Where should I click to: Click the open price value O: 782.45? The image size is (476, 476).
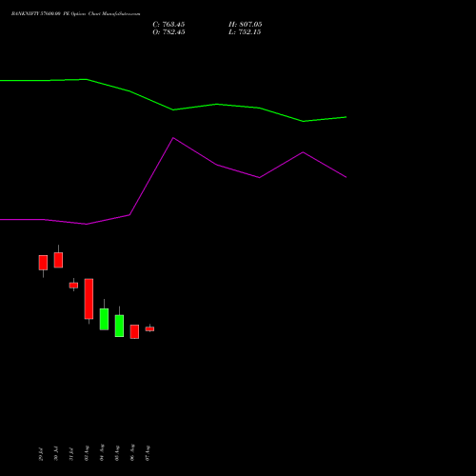pos(169,32)
